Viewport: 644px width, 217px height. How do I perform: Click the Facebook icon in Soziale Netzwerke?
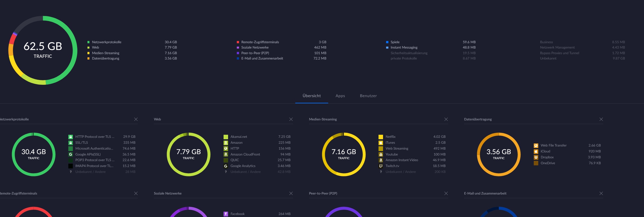226,214
